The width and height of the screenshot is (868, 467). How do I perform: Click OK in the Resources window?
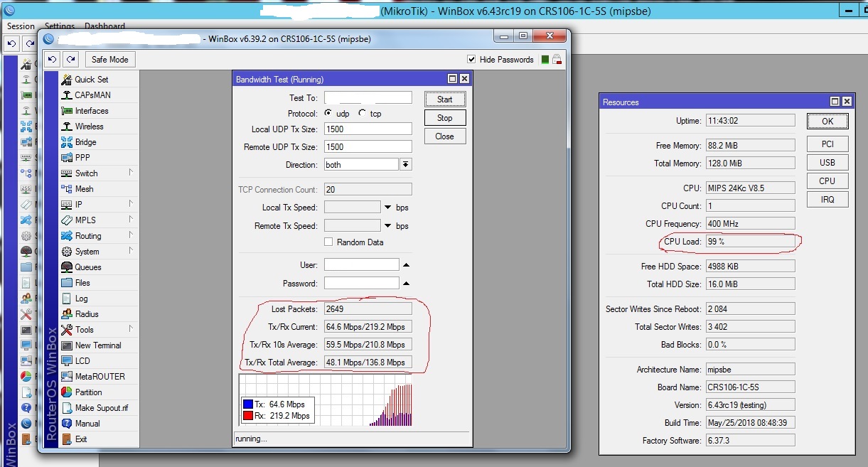827,122
